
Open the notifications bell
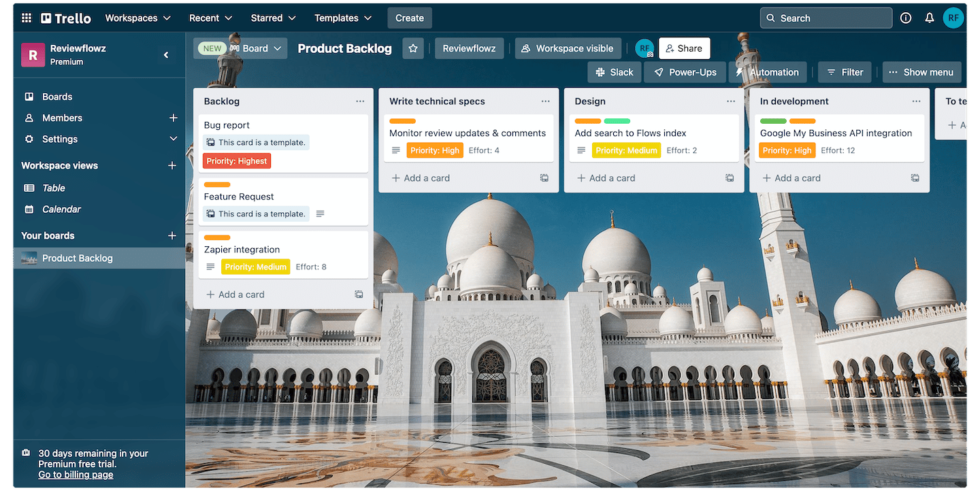tap(930, 18)
